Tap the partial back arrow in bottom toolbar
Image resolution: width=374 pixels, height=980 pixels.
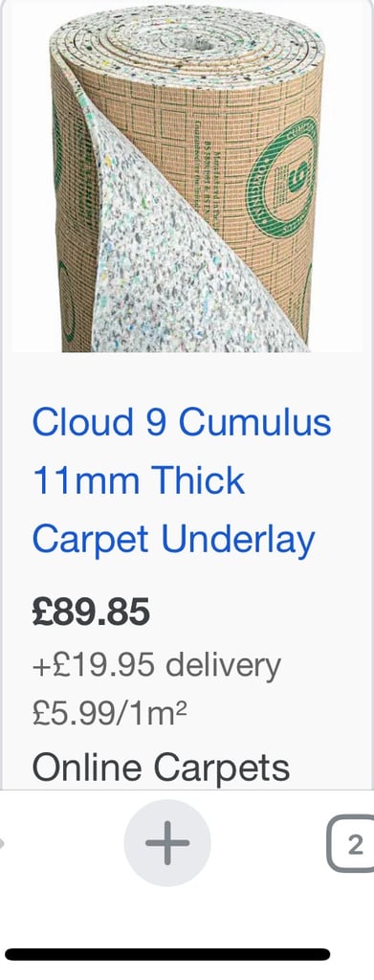2,844
